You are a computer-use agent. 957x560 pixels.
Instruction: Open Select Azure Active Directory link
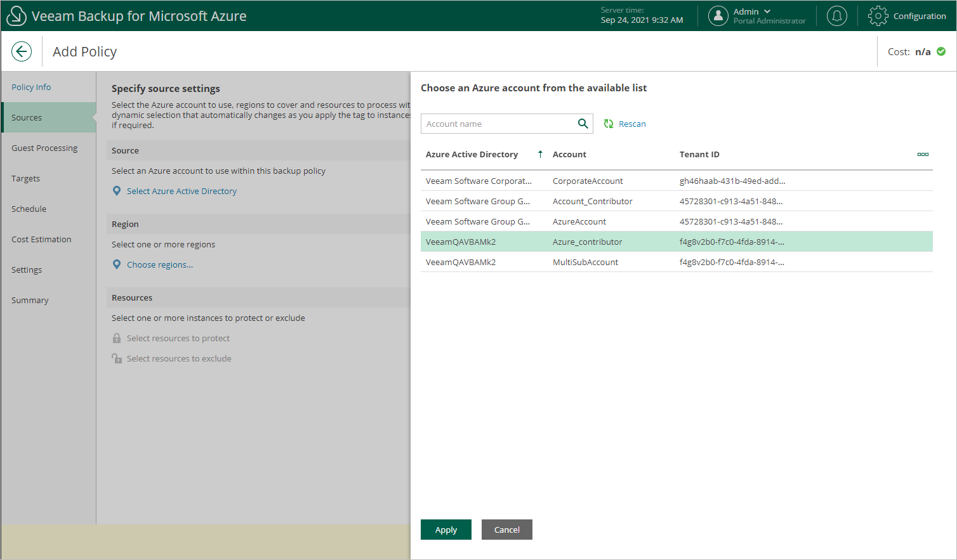point(181,191)
